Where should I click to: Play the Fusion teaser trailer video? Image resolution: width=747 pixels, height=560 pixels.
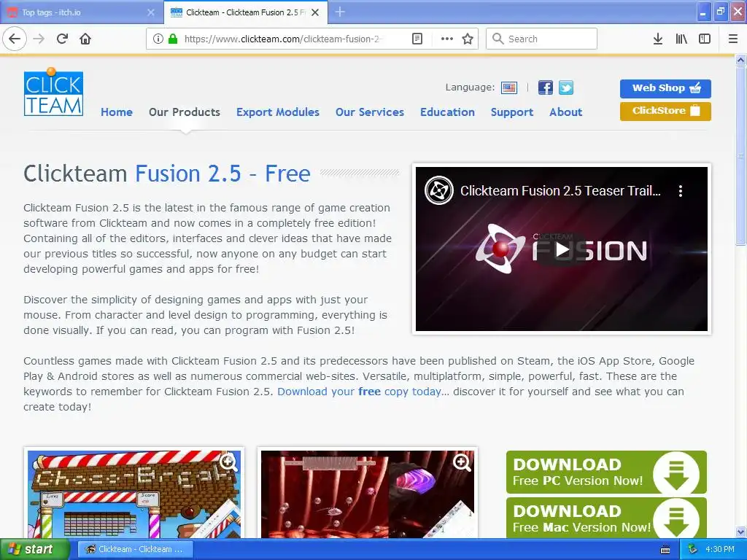tap(562, 249)
